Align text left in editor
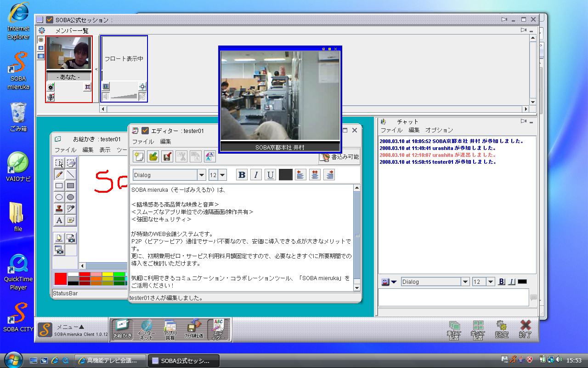The image size is (588, 368). (301, 175)
